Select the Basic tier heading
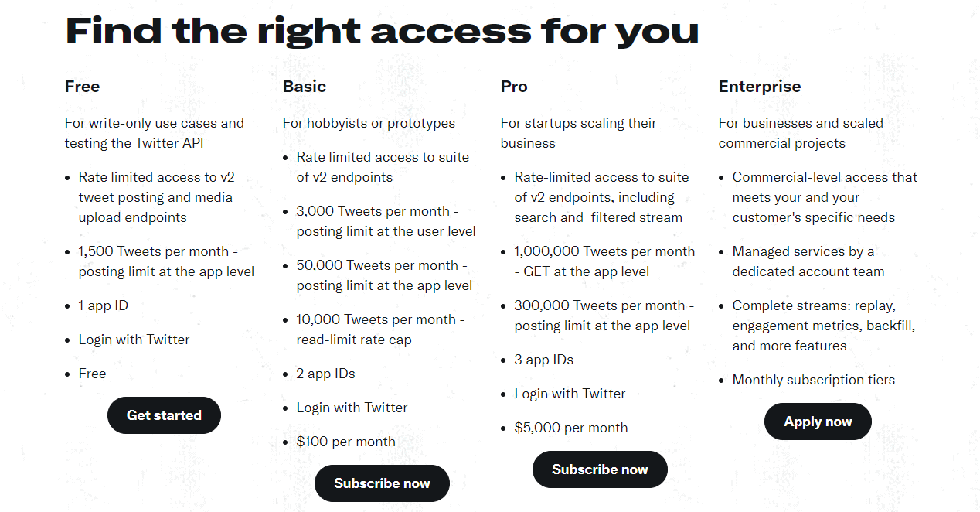Viewport: 980px width, 512px height. tap(305, 87)
